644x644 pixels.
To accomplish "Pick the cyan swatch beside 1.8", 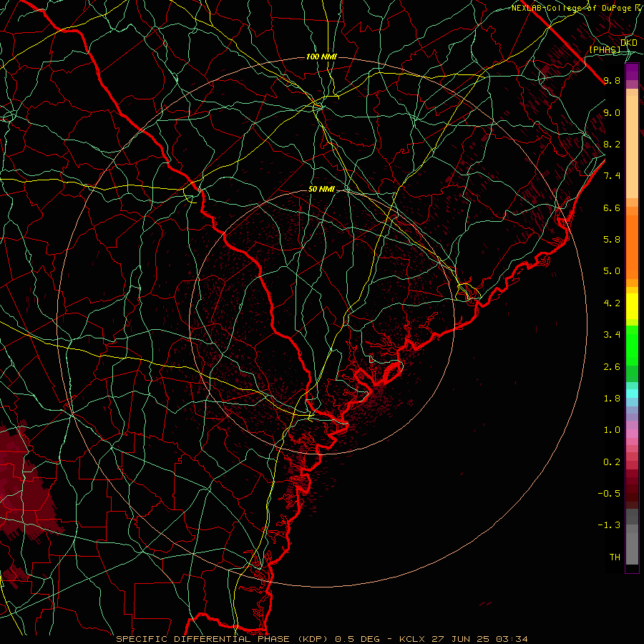I will (x=632, y=394).
